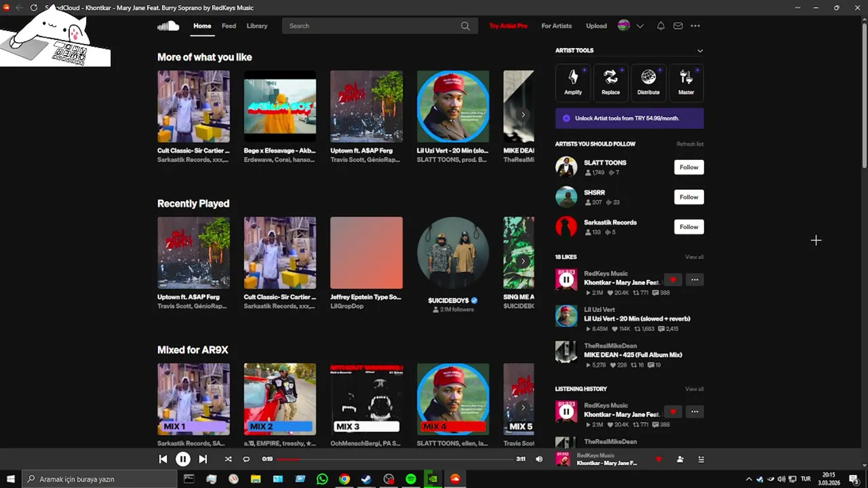
Task: Show more tracks in More of what you like
Action: click(523, 115)
